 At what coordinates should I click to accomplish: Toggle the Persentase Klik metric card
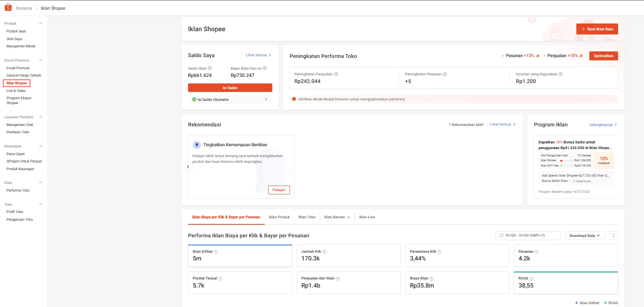[x=457, y=256]
